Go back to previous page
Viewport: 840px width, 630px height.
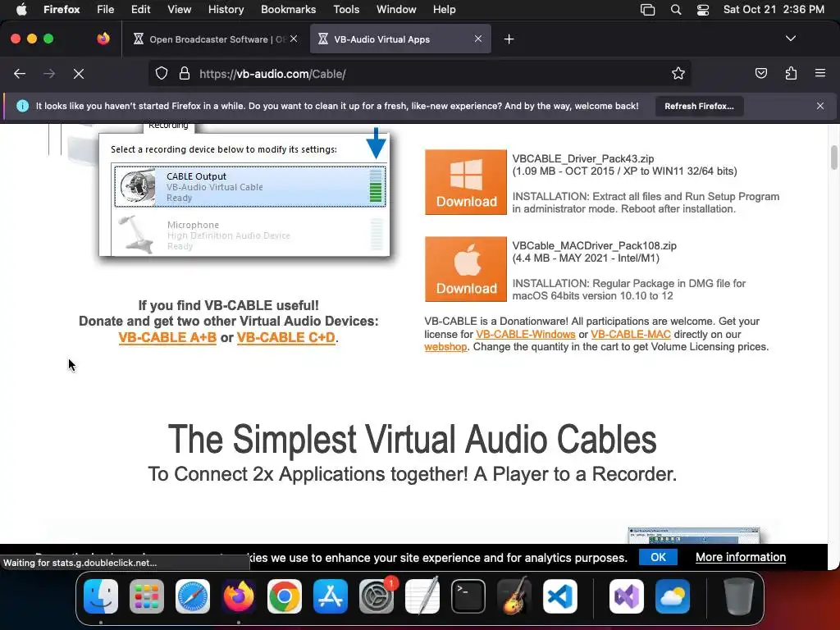[20, 73]
